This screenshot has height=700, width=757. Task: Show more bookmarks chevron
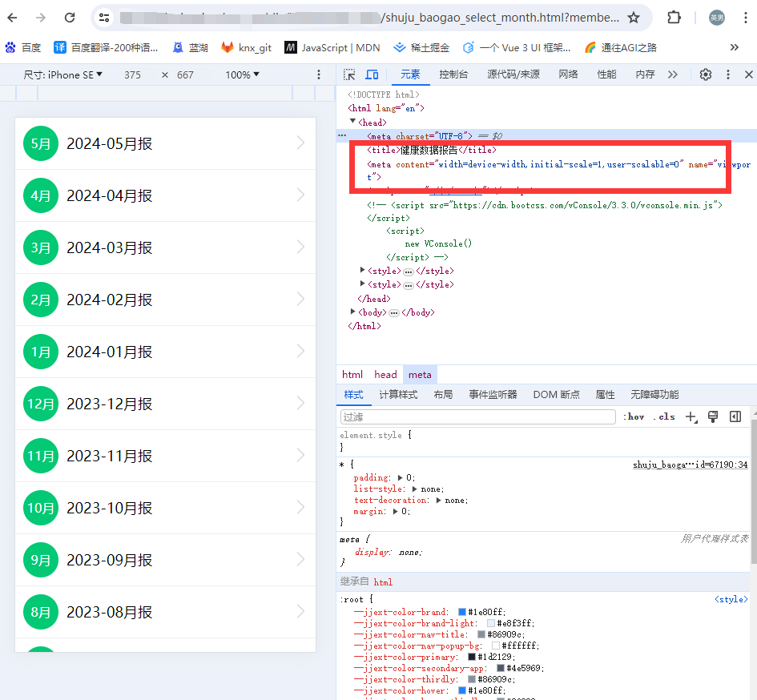pos(735,47)
